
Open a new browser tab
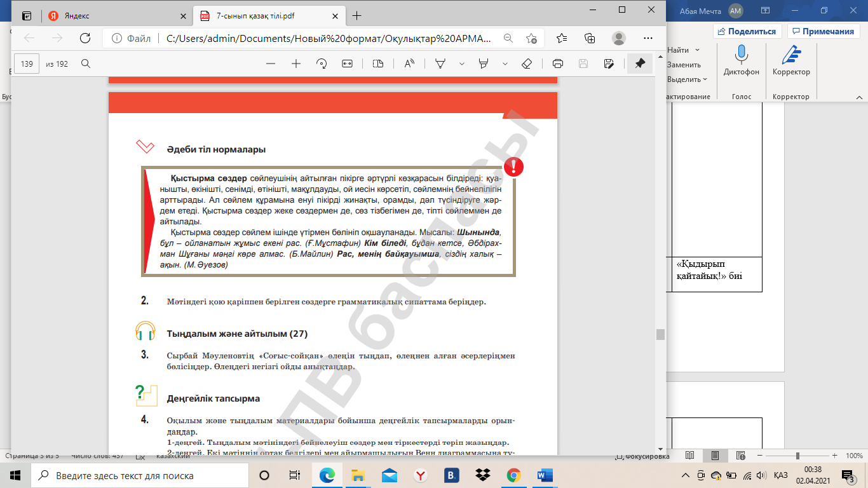tap(356, 16)
